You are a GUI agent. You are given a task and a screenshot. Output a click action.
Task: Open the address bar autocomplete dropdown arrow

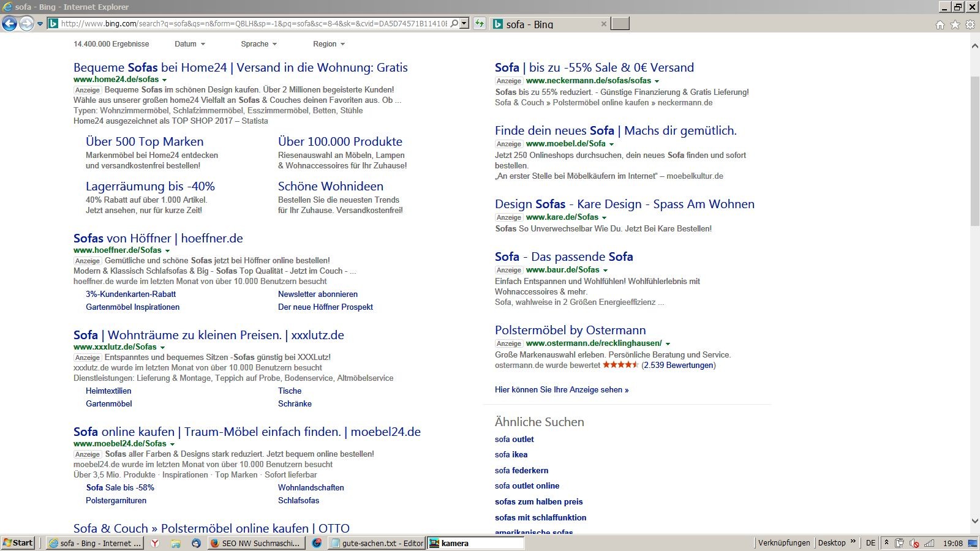point(464,24)
